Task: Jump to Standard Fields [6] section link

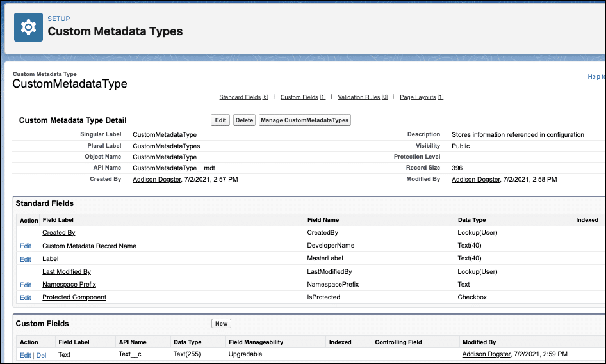Action: (x=243, y=97)
